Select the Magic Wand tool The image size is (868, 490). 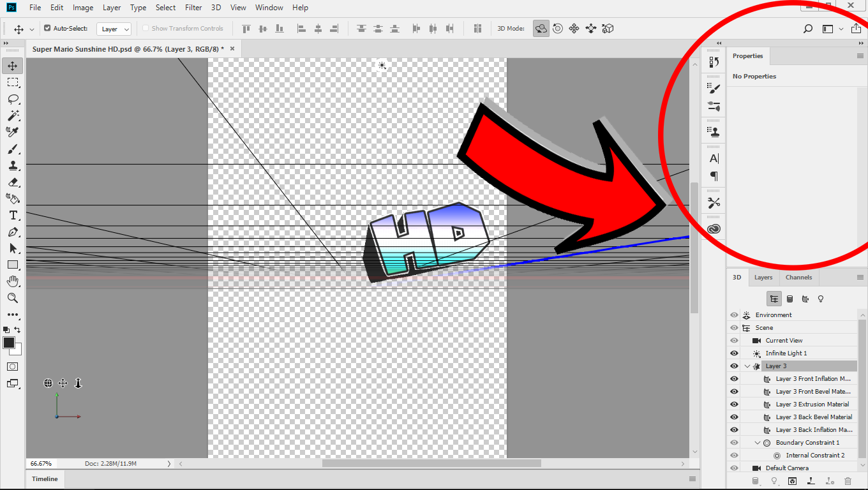13,115
